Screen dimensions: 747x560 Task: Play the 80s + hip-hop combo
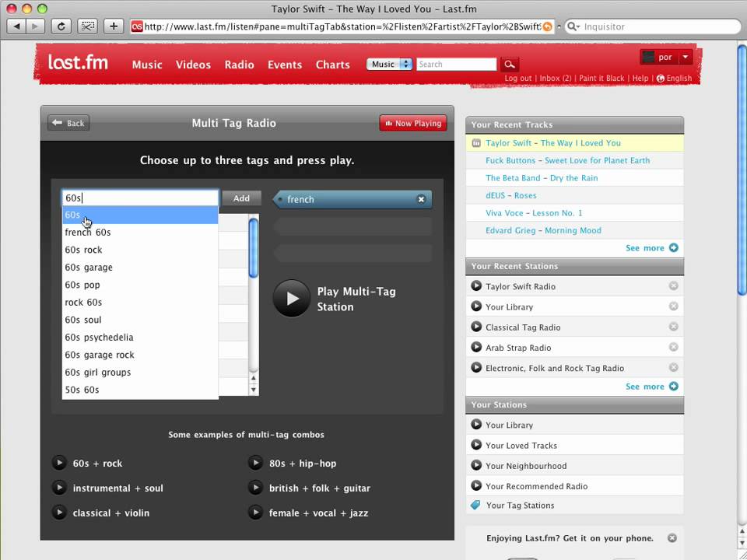(x=255, y=463)
